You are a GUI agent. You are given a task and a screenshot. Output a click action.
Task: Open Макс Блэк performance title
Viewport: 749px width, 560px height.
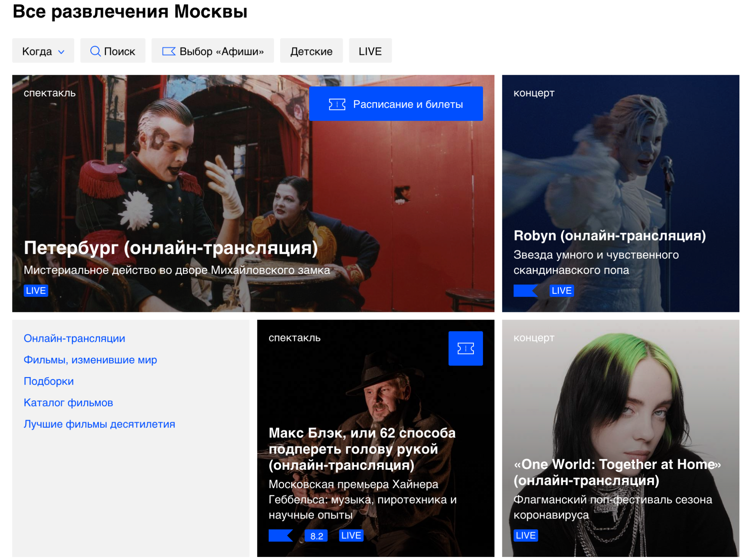click(362, 449)
